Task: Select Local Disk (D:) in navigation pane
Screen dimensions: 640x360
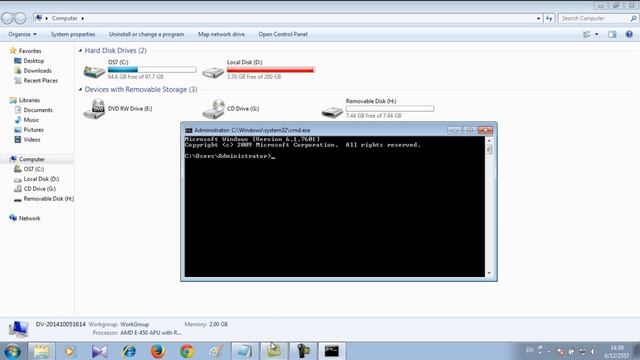Action: 41,179
